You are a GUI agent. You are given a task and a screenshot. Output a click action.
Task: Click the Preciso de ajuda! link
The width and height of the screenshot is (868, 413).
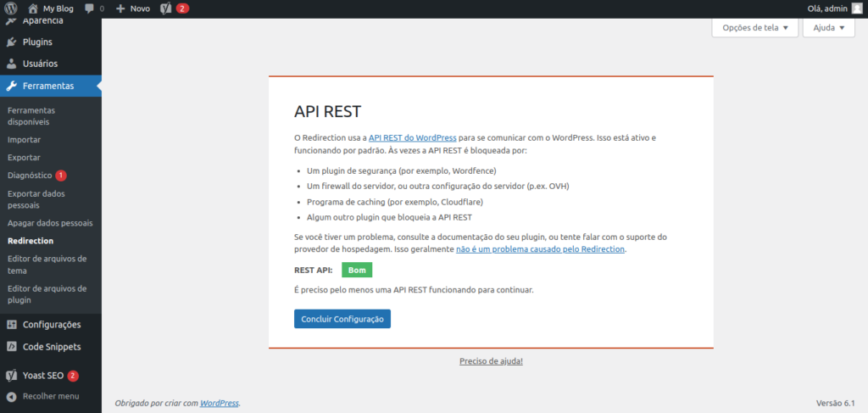click(x=491, y=361)
